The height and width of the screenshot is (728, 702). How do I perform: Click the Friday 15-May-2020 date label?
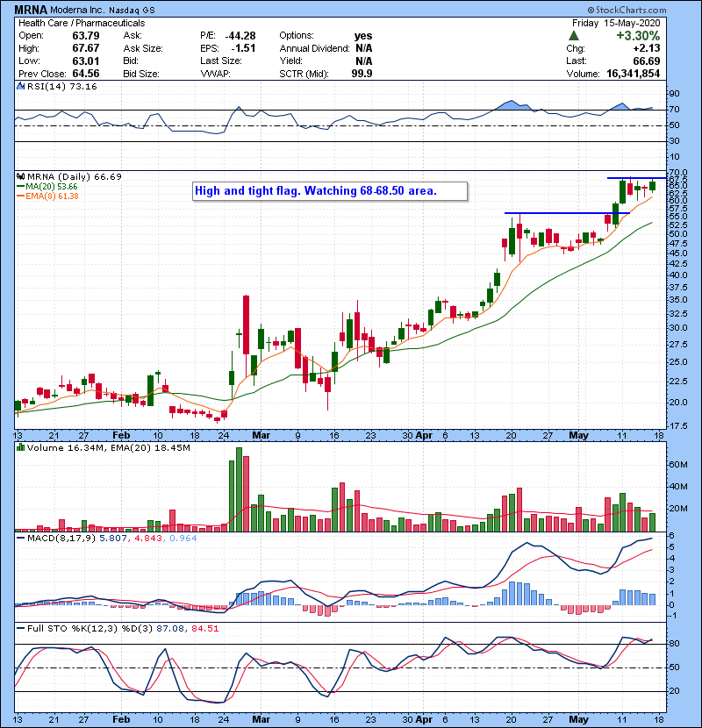(616, 23)
